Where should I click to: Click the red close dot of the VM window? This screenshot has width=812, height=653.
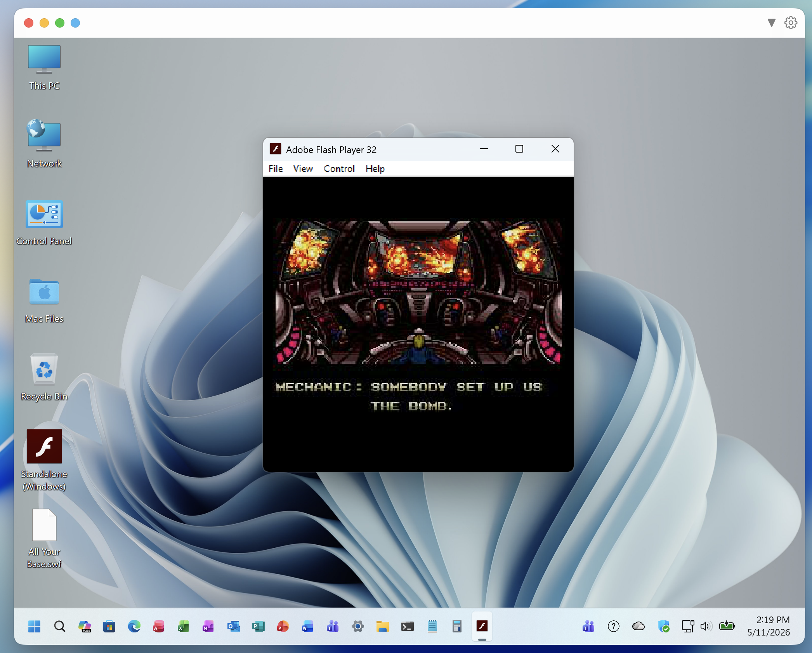point(29,23)
